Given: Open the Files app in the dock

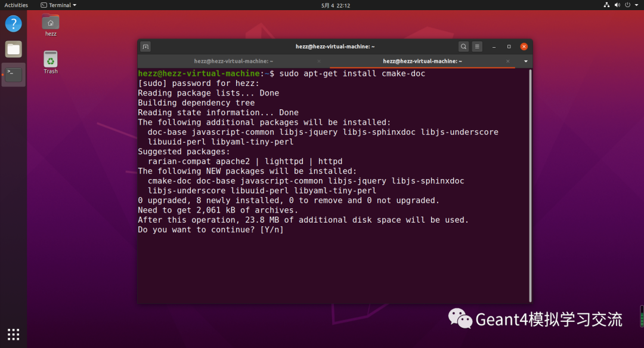Looking at the screenshot, I should (13, 50).
